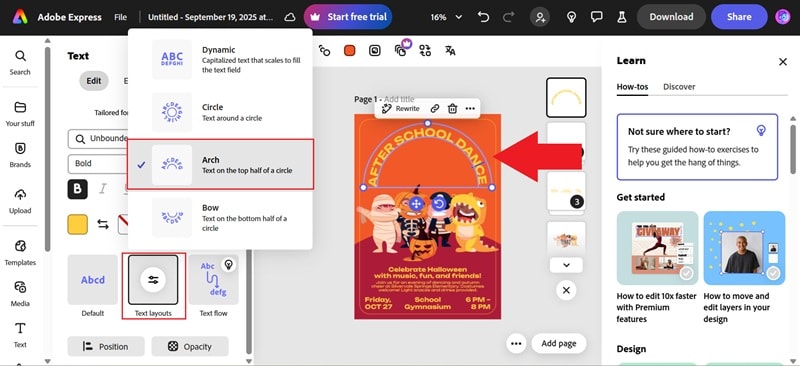This screenshot has height=366, width=800.
Task: Click the Start free trial button
Action: (x=348, y=17)
